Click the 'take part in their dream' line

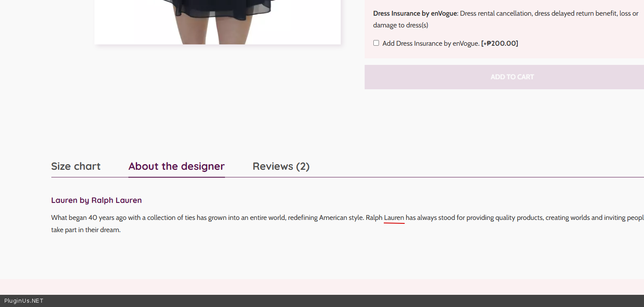click(86, 230)
